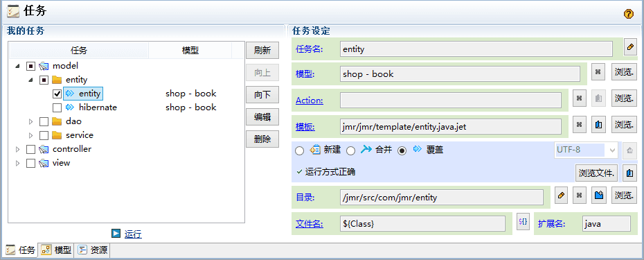Click the 扩展名 java input field
The height and width of the screenshot is (260, 644).
pyautogui.click(x=606, y=224)
